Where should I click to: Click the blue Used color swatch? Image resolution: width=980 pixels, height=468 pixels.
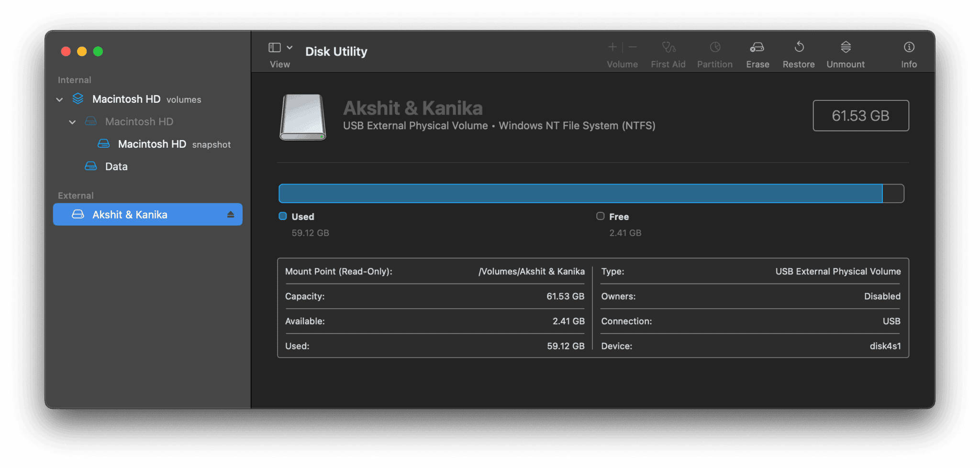point(283,216)
